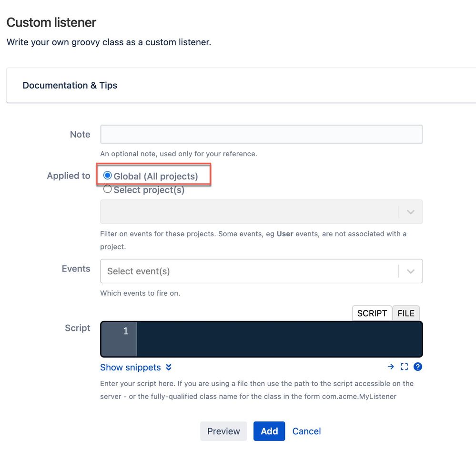Click inside the dark script editor area
476x468 pixels.
pos(279,339)
